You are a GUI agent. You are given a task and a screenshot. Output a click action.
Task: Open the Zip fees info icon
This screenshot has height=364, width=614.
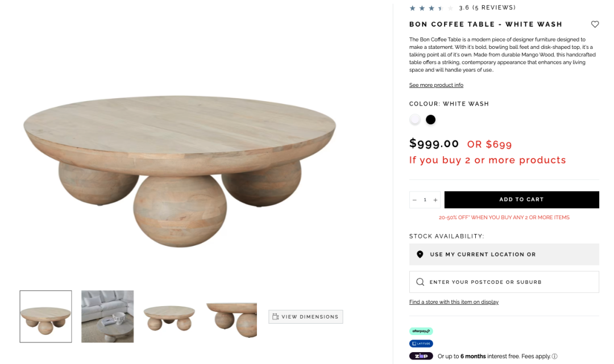coord(554,356)
